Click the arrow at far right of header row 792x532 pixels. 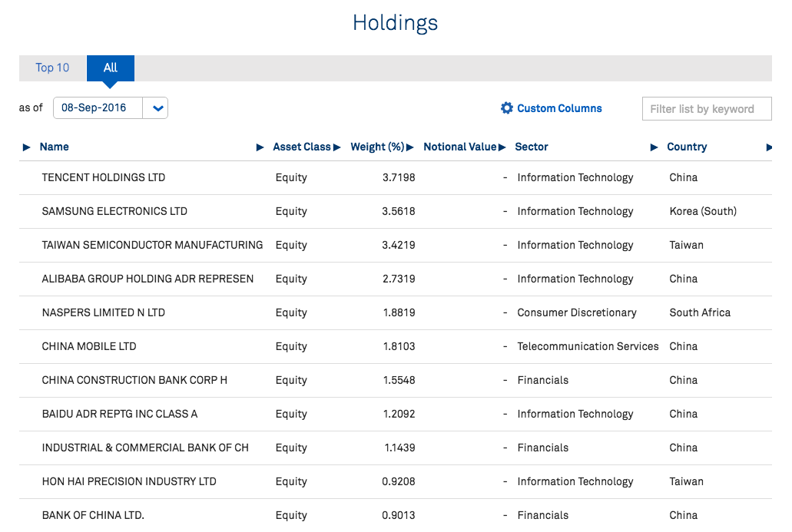click(x=769, y=147)
